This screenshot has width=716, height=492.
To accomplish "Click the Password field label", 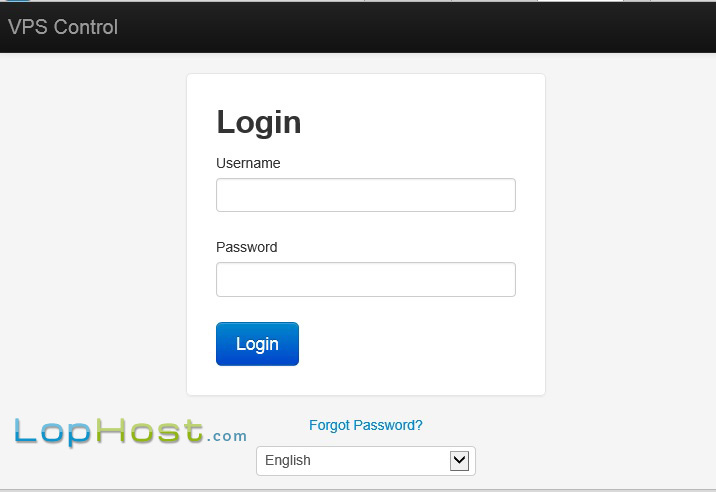I will pyautogui.click(x=247, y=247).
